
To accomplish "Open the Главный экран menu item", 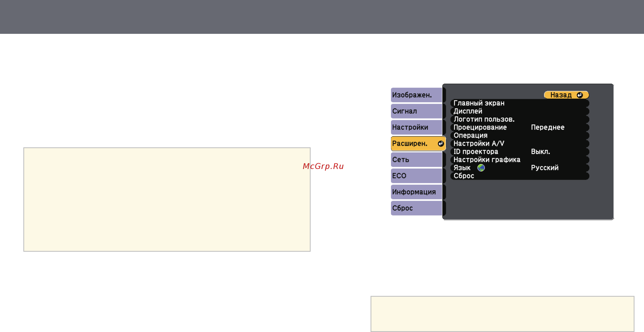I will [520, 103].
